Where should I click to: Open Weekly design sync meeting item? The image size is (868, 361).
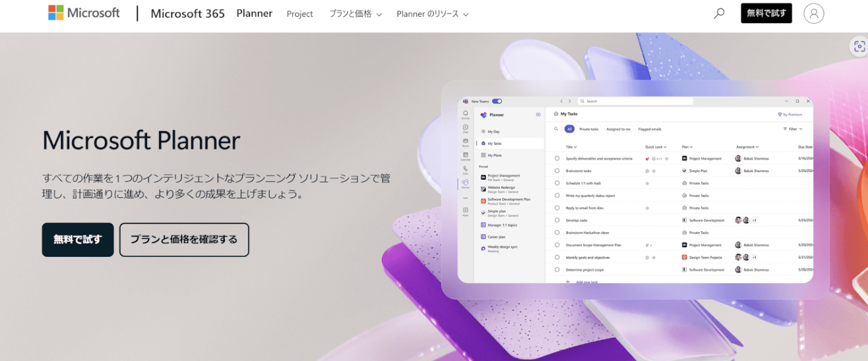pyautogui.click(x=501, y=249)
